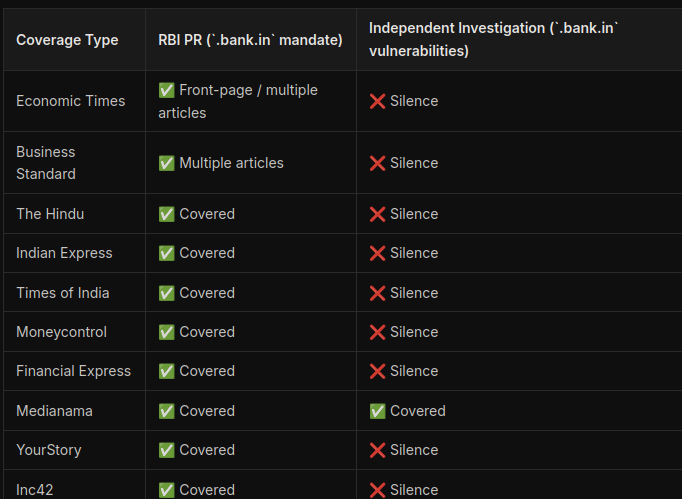Click the 'Coverage Type' column header
This screenshot has width=682, height=499.
[x=67, y=40]
